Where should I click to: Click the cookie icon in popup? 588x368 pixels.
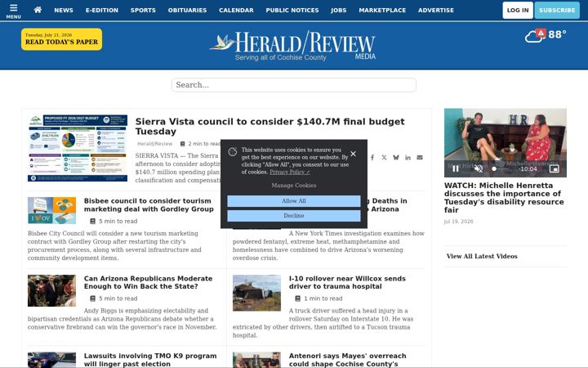[x=233, y=152]
